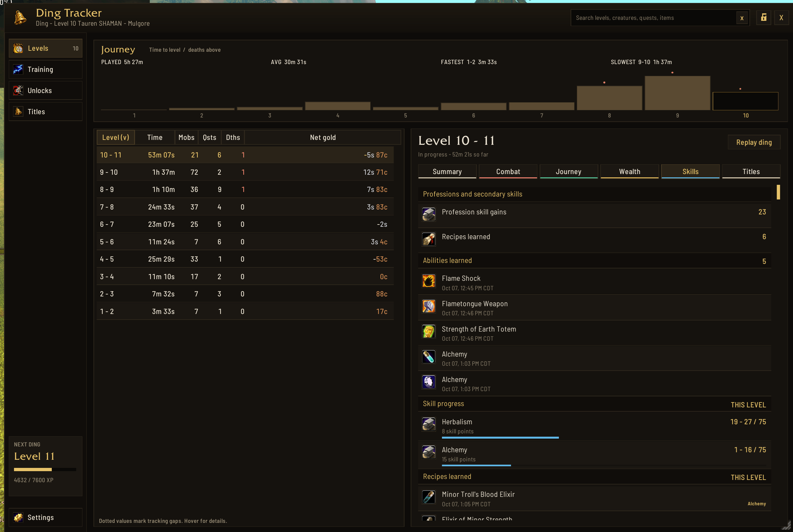Select the Skills tab

(x=690, y=171)
